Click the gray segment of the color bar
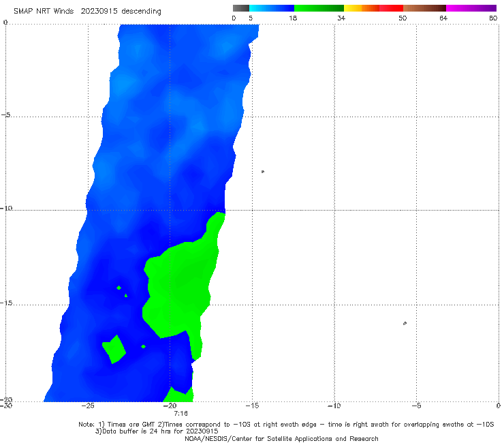Screen dimensions: 504x443 tap(241, 8)
